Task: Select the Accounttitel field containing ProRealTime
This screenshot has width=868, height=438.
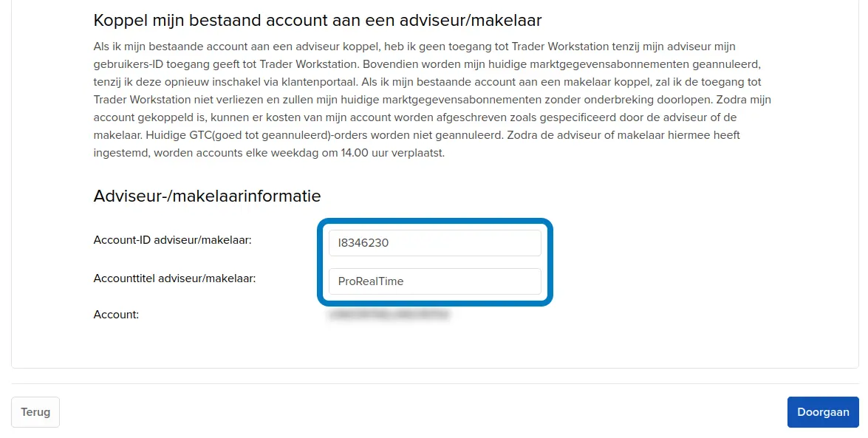Action: [x=434, y=281]
